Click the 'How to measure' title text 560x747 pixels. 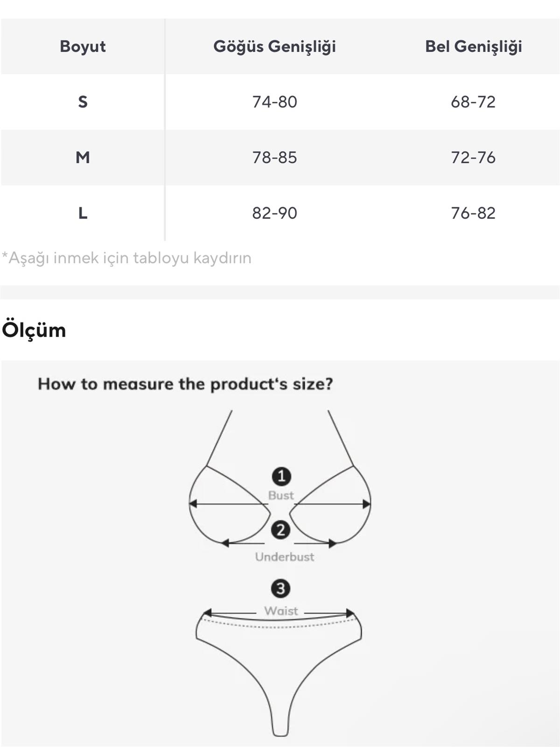click(x=185, y=384)
